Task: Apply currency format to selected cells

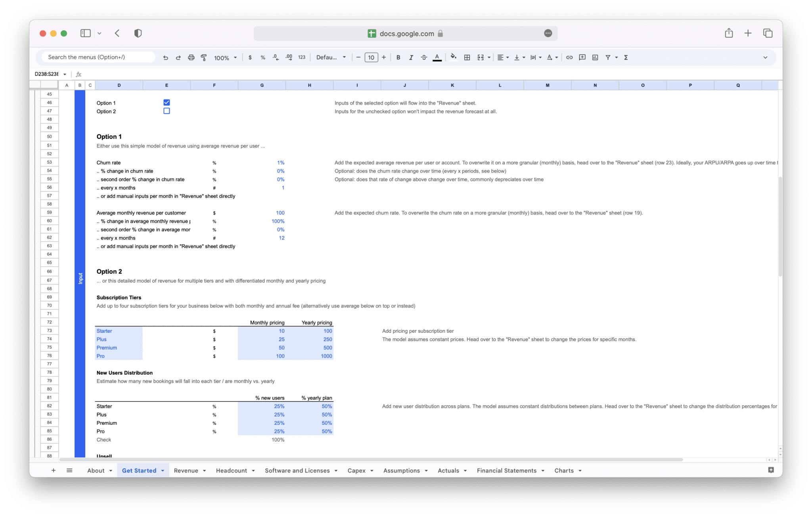Action: pyautogui.click(x=250, y=57)
